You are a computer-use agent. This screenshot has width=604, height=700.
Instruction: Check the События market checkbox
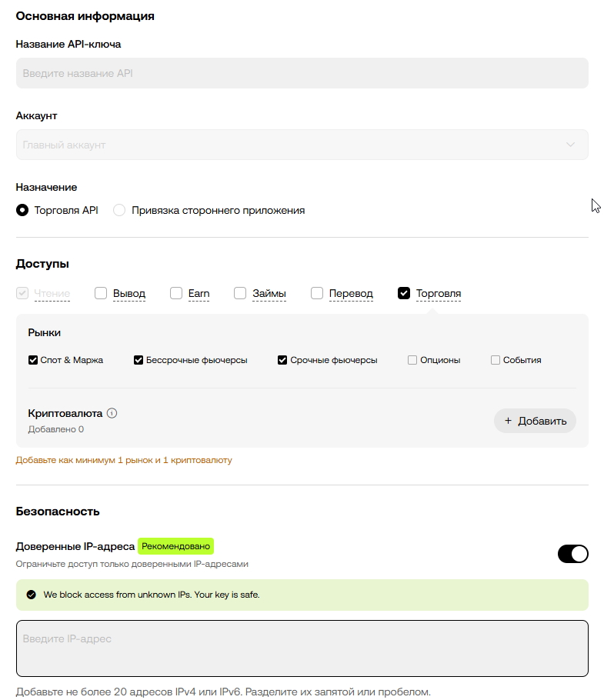[496, 360]
